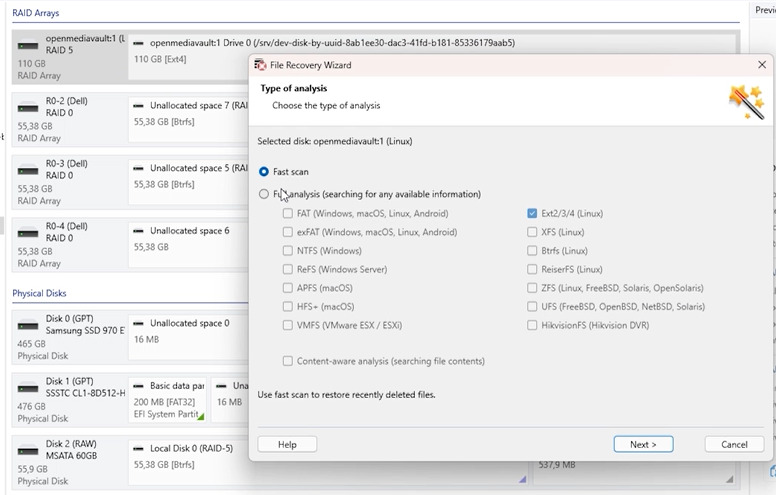776x495 pixels.
Task: Tick the APFS (macOS) checkbox
Action: [x=288, y=288]
